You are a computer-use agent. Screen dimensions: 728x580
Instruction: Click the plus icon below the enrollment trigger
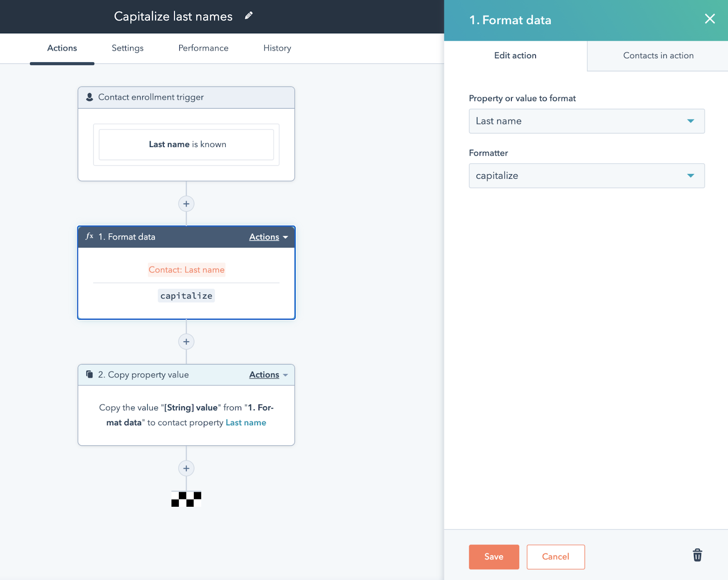(x=186, y=203)
